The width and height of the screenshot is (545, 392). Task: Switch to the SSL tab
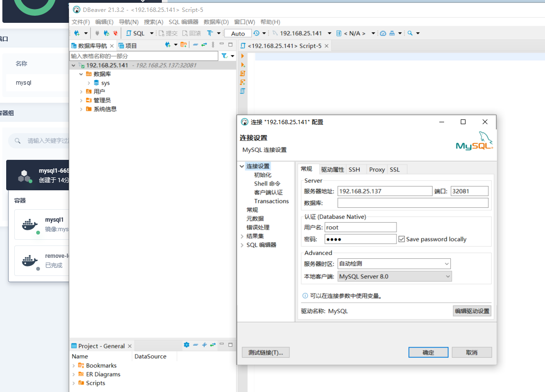click(395, 169)
